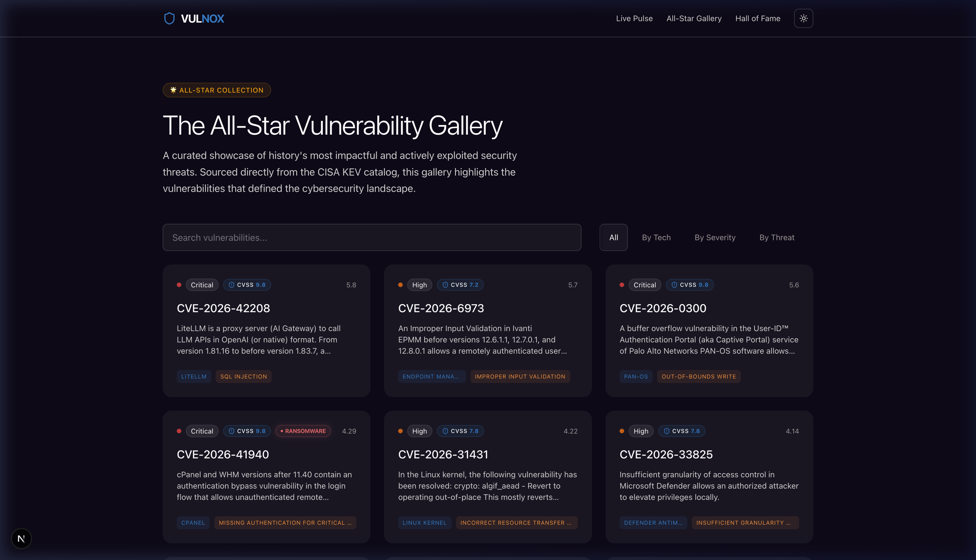Click the SQL INJECTION tag
This screenshot has height=560, width=976.
click(x=243, y=377)
